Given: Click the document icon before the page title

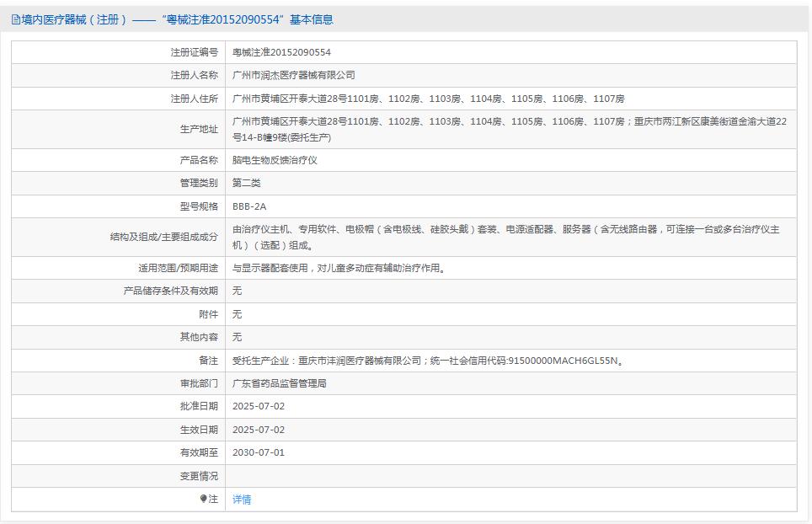Looking at the screenshot, I should tap(15, 19).
